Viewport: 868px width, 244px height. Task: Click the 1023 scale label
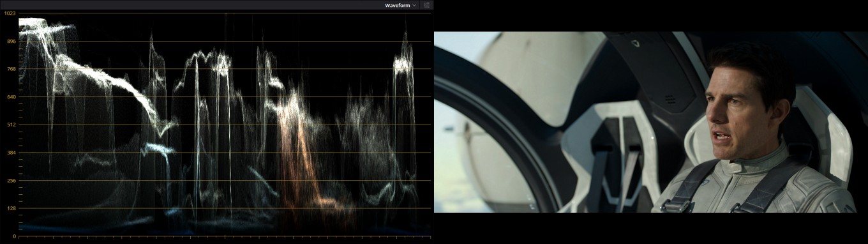coord(10,13)
